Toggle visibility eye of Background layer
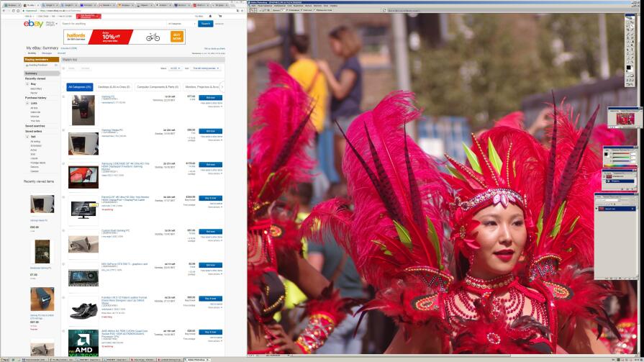 tap(597, 209)
